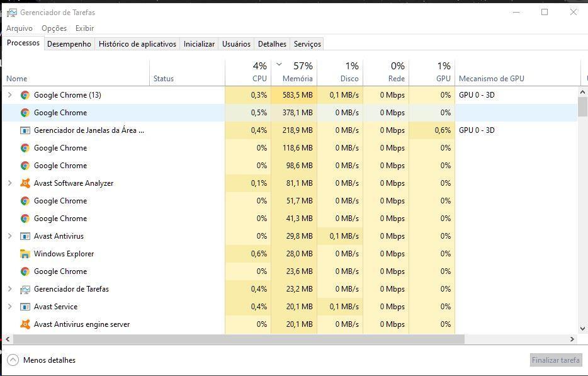Click the Avast Antivirus engine server icon
588x376 pixels.
point(25,324)
